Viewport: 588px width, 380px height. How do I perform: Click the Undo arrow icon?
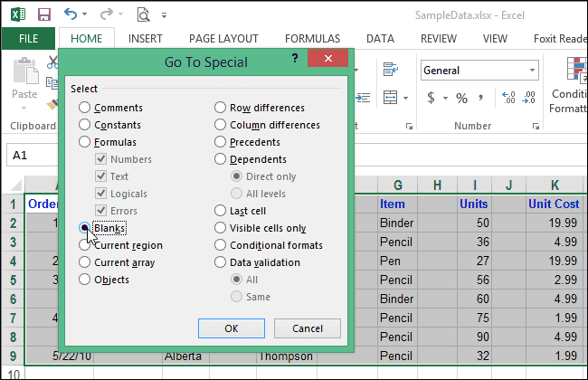tap(71, 14)
